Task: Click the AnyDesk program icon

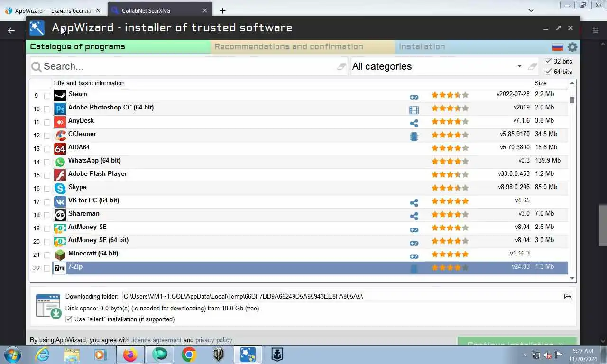Action: pyautogui.click(x=60, y=122)
